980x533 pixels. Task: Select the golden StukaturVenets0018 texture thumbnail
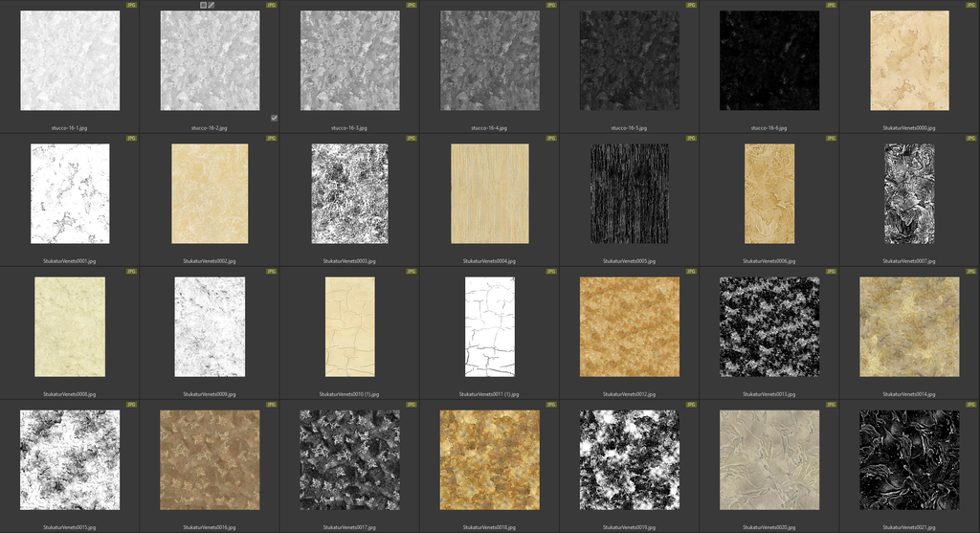(x=490, y=459)
